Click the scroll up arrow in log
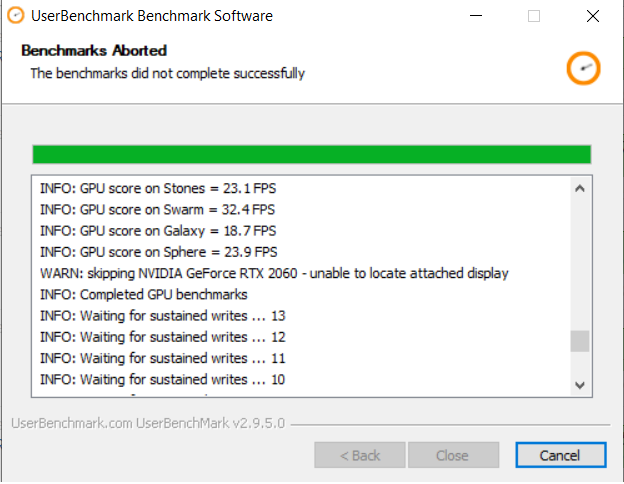 pos(580,188)
